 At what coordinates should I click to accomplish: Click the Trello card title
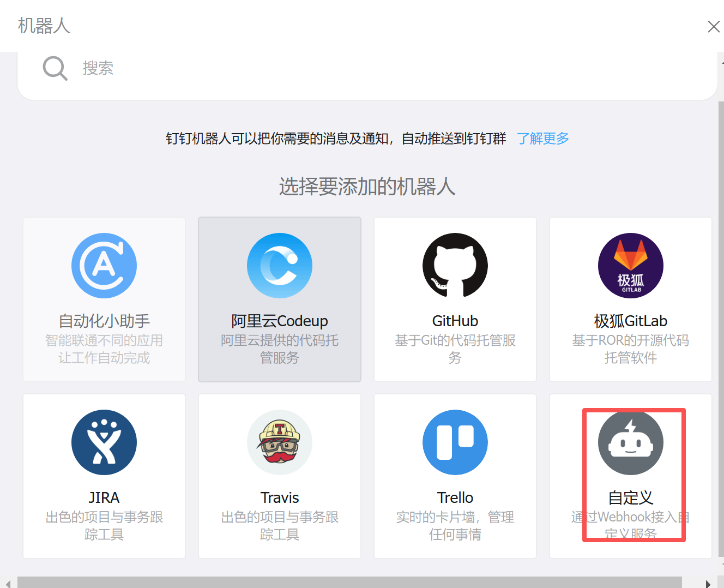(455, 497)
